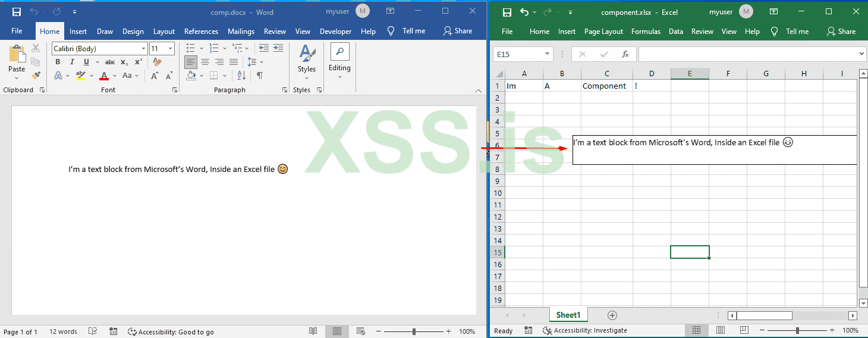Click Word's Web Layout view icon
The image size is (868, 338).
point(360,331)
